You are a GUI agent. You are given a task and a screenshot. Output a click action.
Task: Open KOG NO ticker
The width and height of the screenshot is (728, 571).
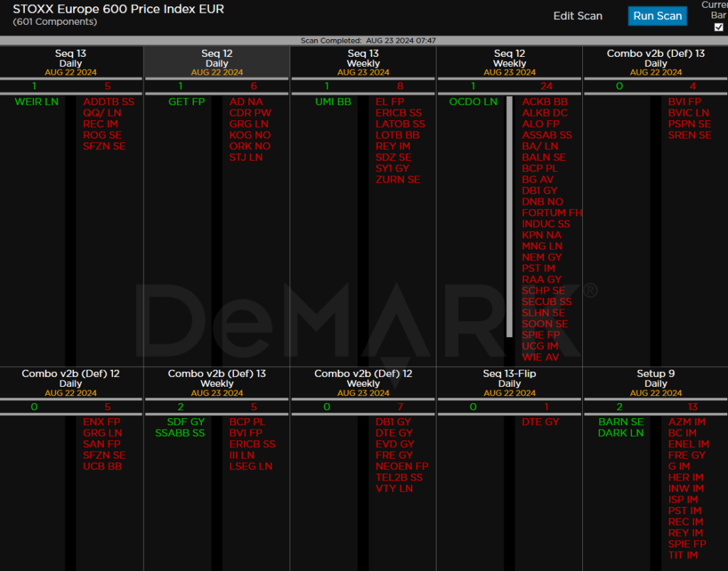[250, 135]
